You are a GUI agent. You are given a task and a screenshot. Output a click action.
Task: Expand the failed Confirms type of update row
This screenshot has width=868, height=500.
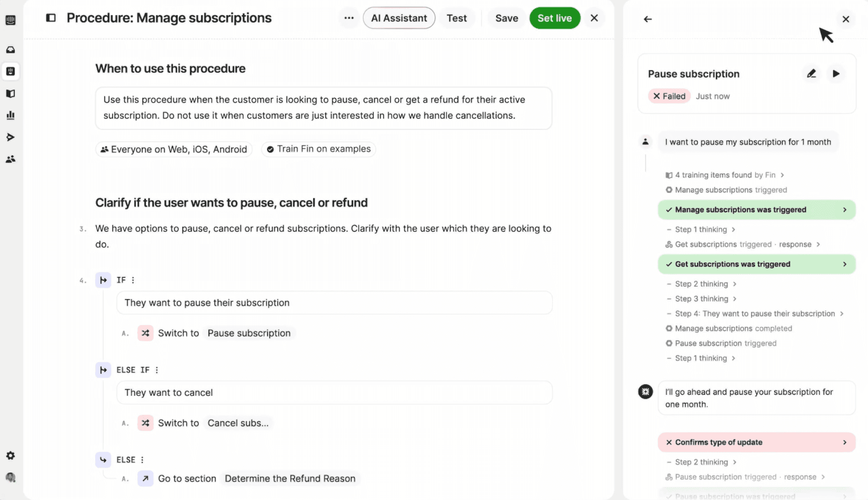pos(756,442)
